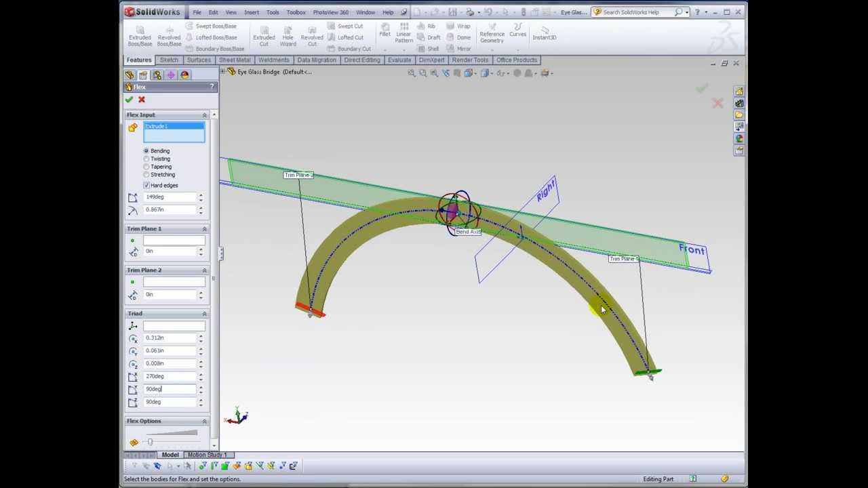This screenshot has width=868, height=488.
Task: Switch to the Sheet Metal tab
Action: (x=235, y=60)
